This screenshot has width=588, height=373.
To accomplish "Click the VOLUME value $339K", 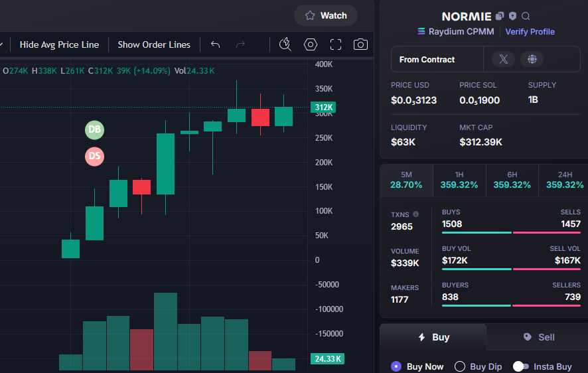I will 405,263.
